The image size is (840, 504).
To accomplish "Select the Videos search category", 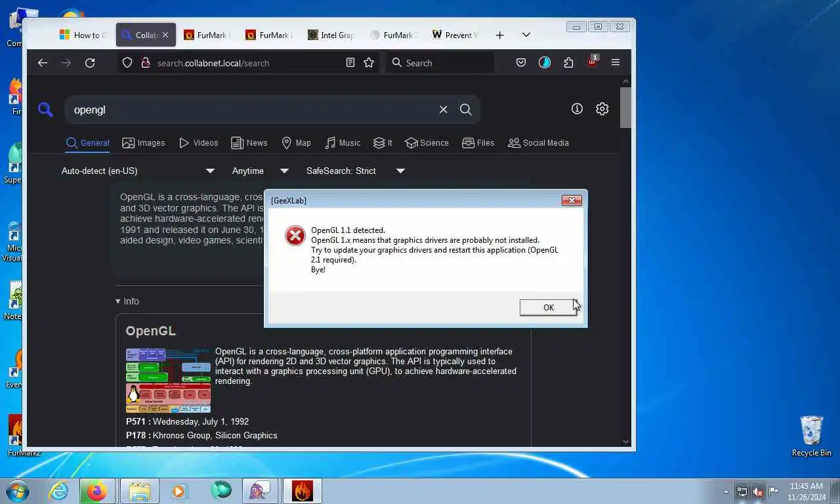I will [x=198, y=143].
